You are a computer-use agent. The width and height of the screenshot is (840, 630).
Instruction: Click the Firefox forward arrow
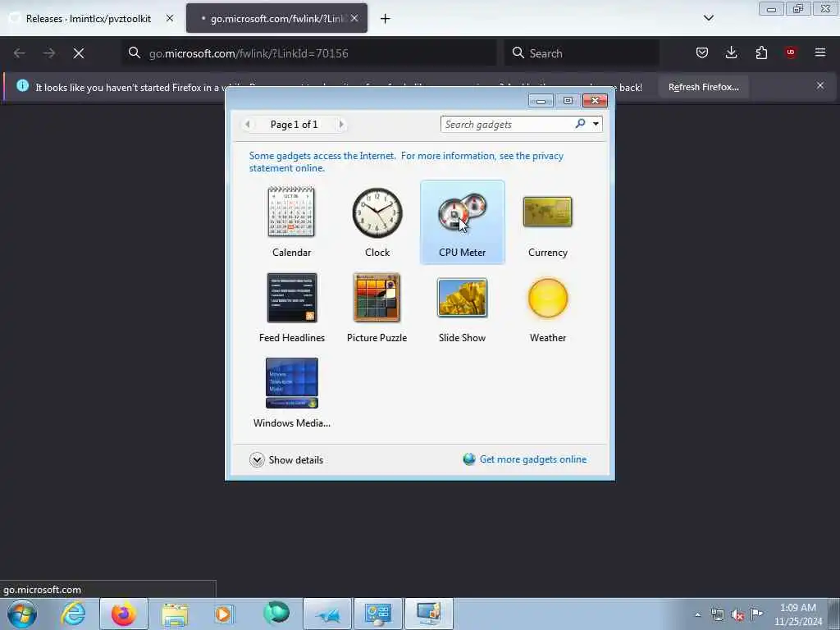[x=48, y=53]
